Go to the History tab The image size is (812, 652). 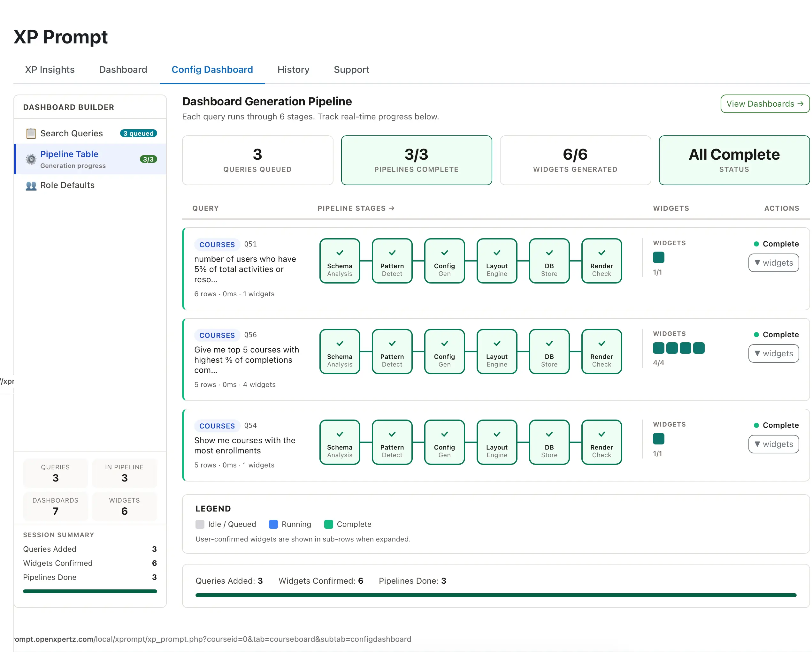pos(293,70)
